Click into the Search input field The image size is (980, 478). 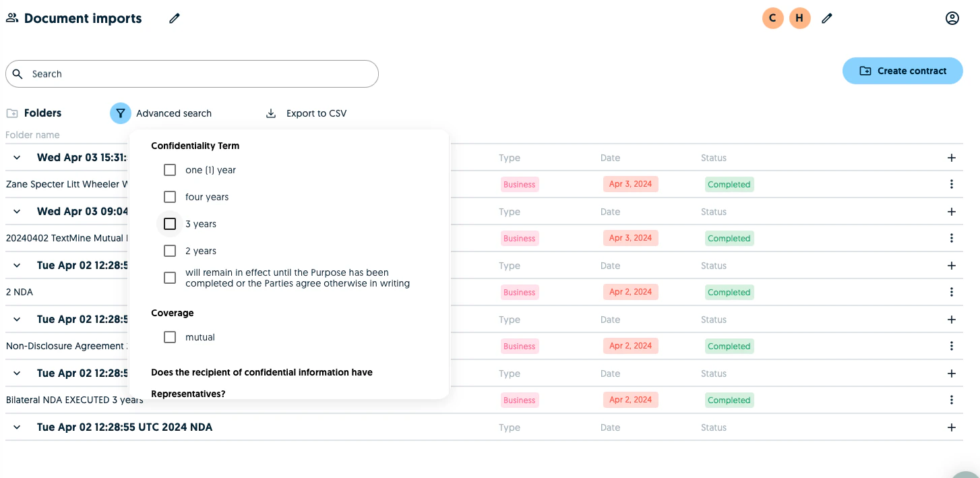click(192, 74)
